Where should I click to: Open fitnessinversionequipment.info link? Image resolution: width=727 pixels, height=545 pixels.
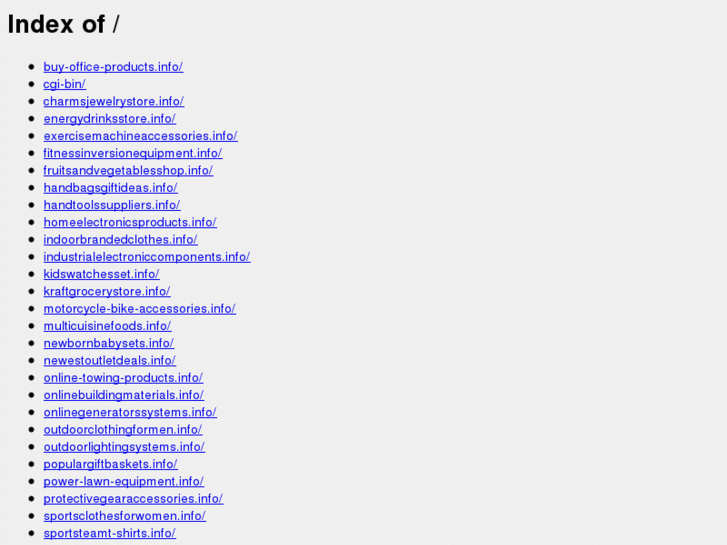click(133, 153)
